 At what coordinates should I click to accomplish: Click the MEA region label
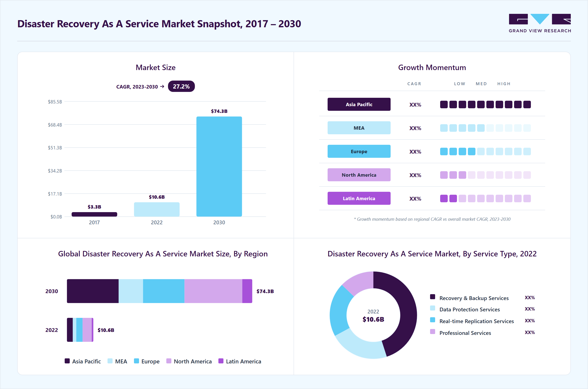[x=359, y=128]
